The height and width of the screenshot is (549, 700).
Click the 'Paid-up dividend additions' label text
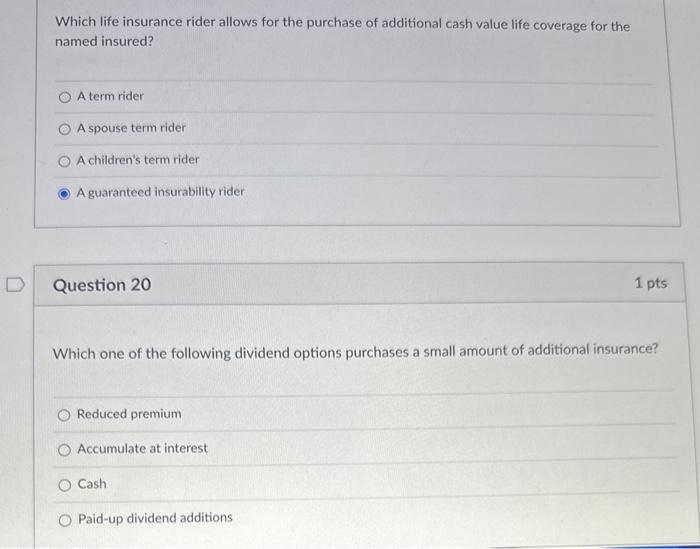tap(155, 518)
